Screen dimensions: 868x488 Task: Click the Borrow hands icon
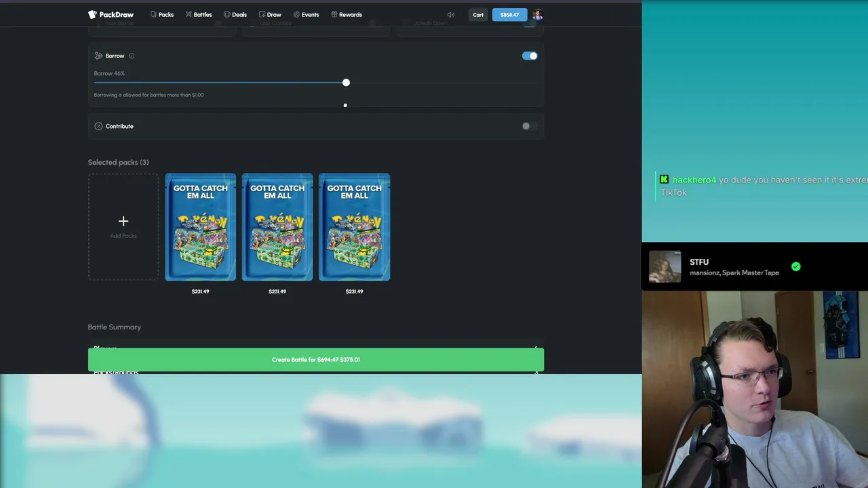click(98, 56)
